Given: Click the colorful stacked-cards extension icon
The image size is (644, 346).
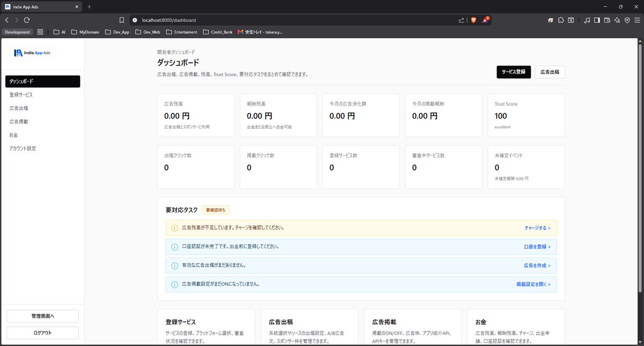Looking at the screenshot, I should pyautogui.click(x=551, y=20).
